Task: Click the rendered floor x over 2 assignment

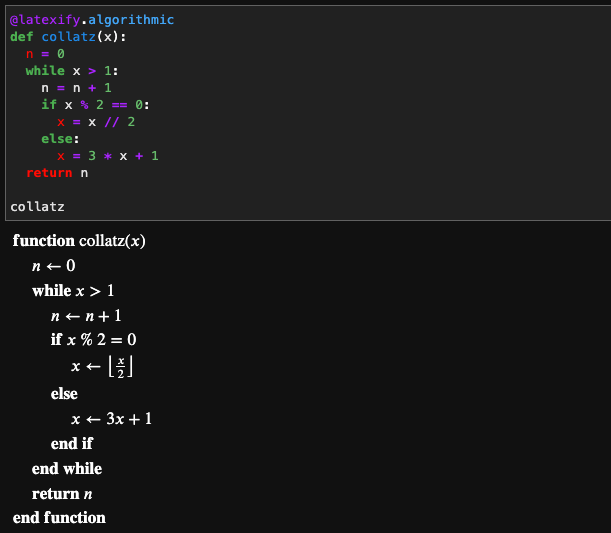Action: coord(102,366)
